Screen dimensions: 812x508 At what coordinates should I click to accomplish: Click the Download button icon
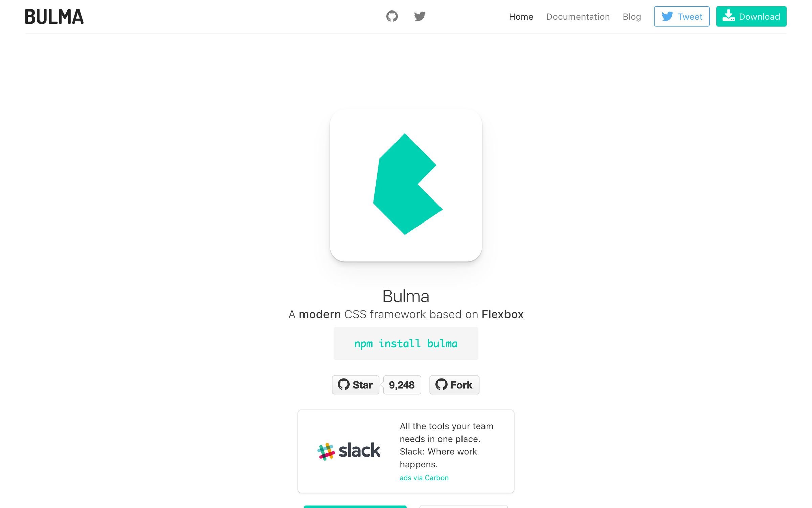point(728,16)
